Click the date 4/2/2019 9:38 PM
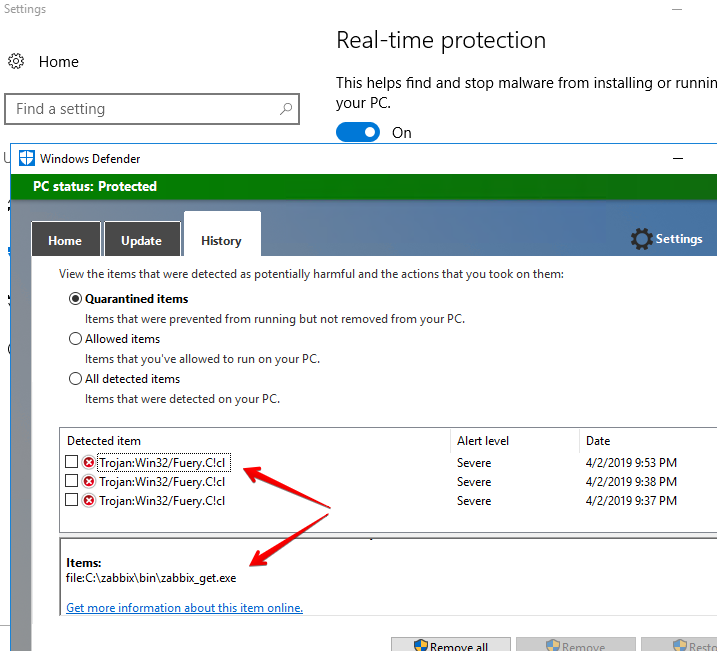Screen dimensions: 718x652 point(631,482)
